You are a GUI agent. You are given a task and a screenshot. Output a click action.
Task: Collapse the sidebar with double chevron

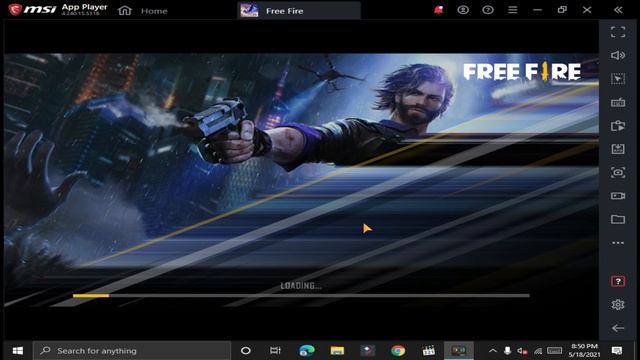click(618, 10)
